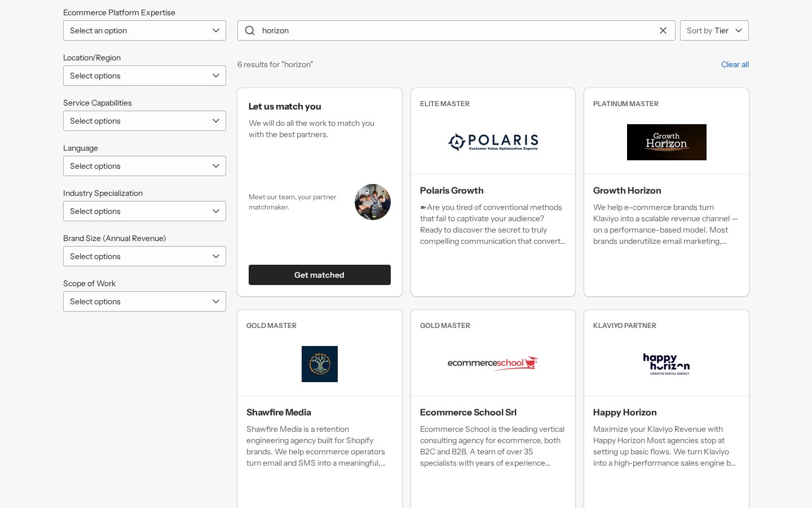812x508 pixels.
Task: Expand Service Capabilities filter options
Action: click(x=144, y=121)
